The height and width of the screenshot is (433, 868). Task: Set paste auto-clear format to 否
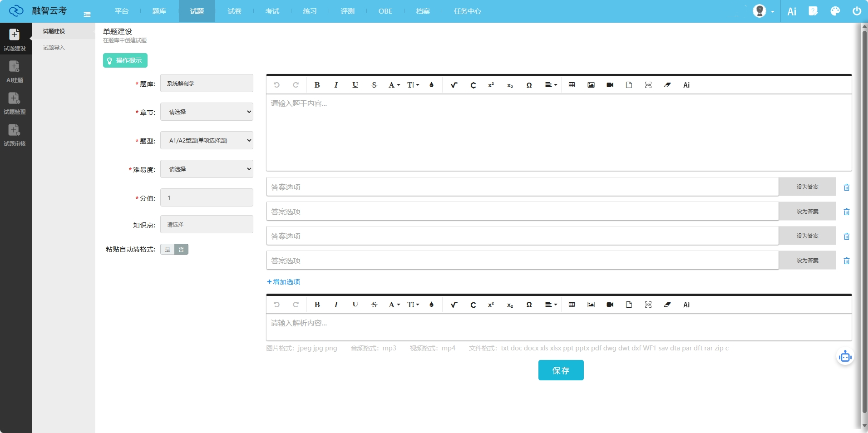181,249
